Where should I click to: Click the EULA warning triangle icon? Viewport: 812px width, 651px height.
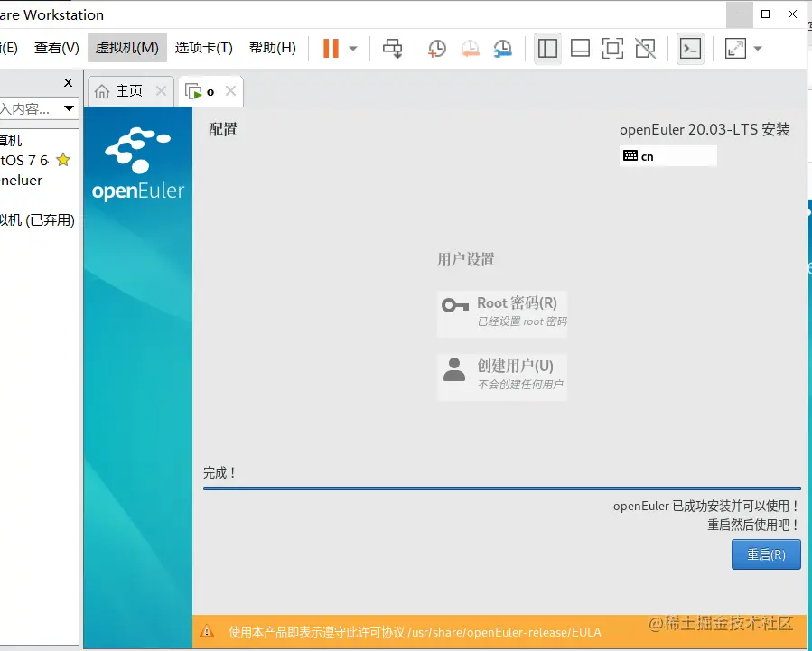pos(207,631)
